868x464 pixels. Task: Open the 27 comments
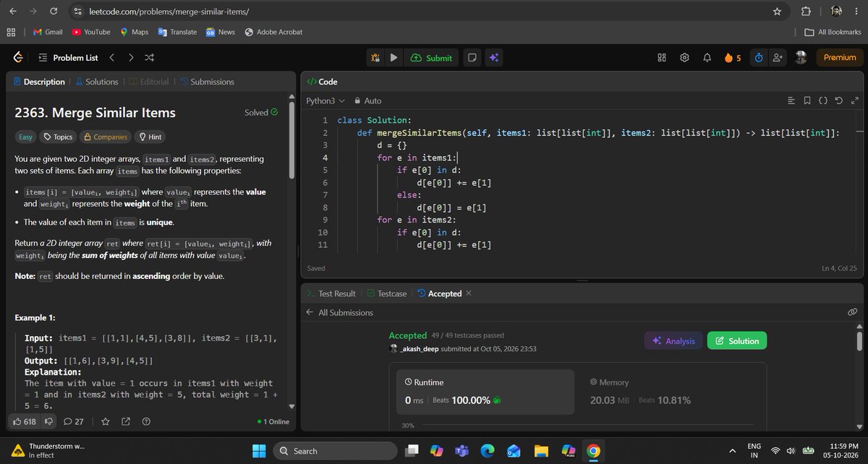74,421
